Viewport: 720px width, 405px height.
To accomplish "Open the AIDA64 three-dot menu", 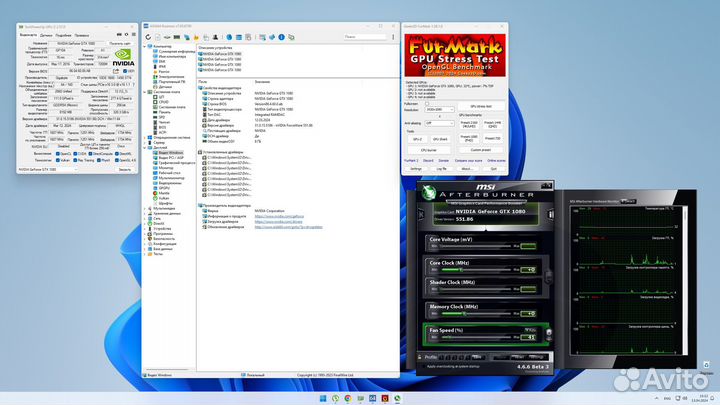I will (393, 37).
